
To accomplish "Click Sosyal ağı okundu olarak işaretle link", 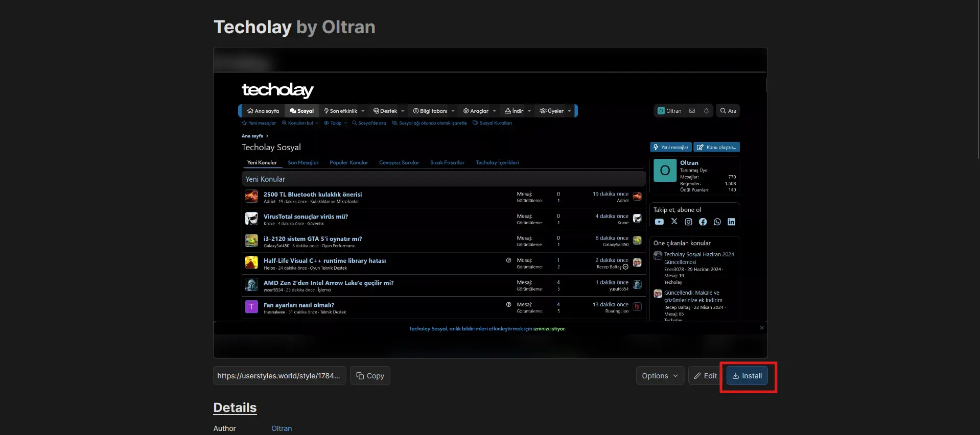I will [x=429, y=123].
